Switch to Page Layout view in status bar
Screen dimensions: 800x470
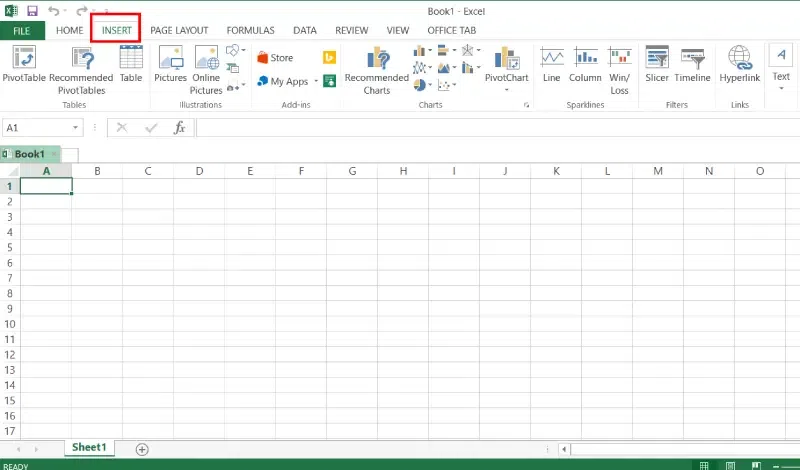[x=730, y=465]
